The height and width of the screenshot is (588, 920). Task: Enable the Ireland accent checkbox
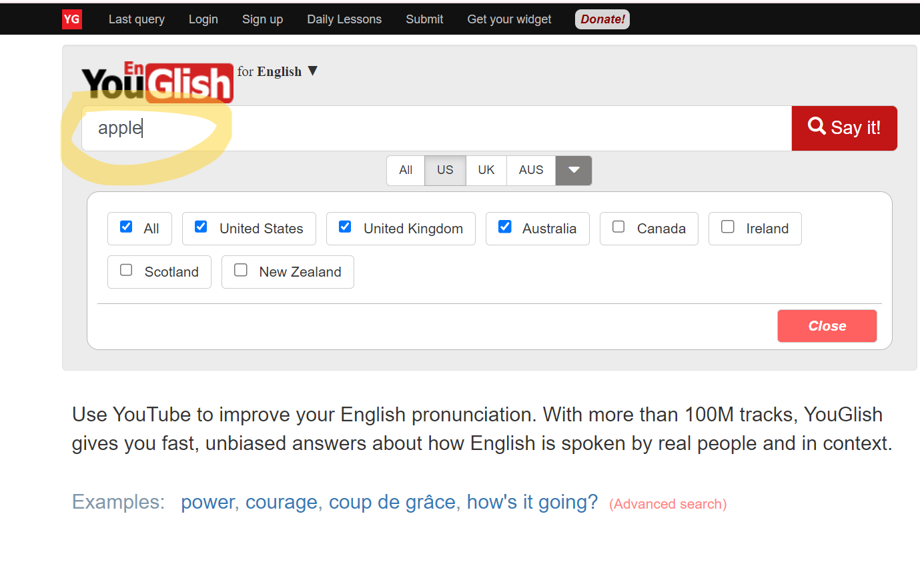(727, 227)
